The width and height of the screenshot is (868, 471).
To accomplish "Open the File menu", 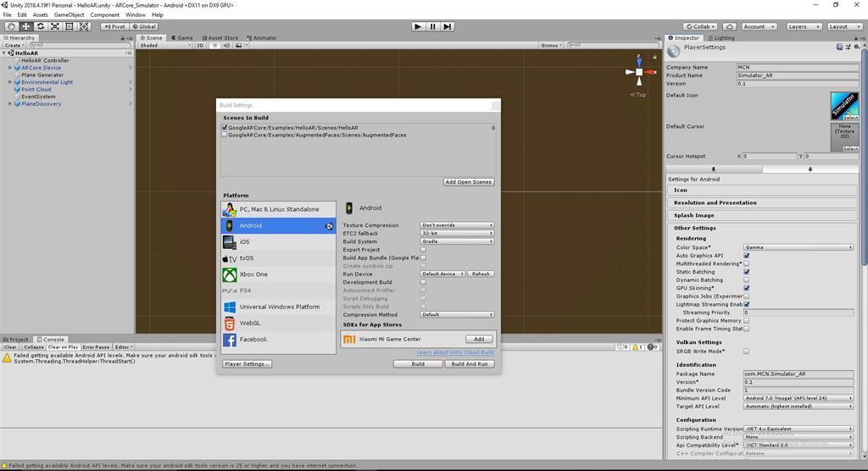I will [7, 15].
